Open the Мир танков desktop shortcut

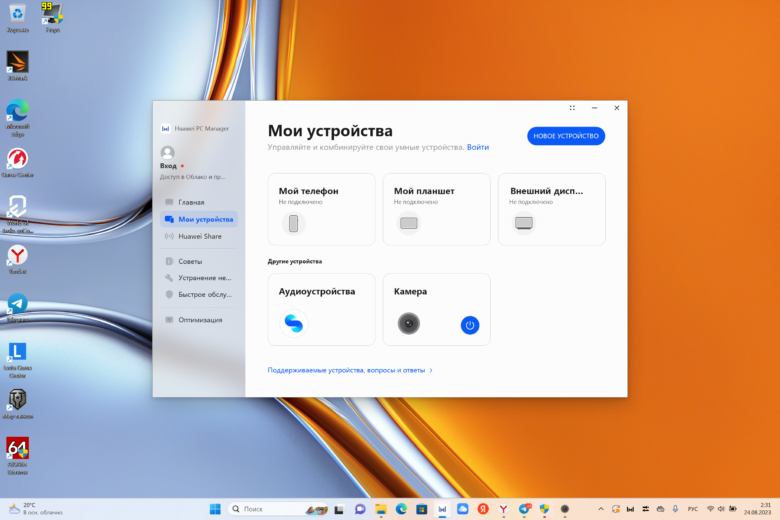pyautogui.click(x=17, y=404)
